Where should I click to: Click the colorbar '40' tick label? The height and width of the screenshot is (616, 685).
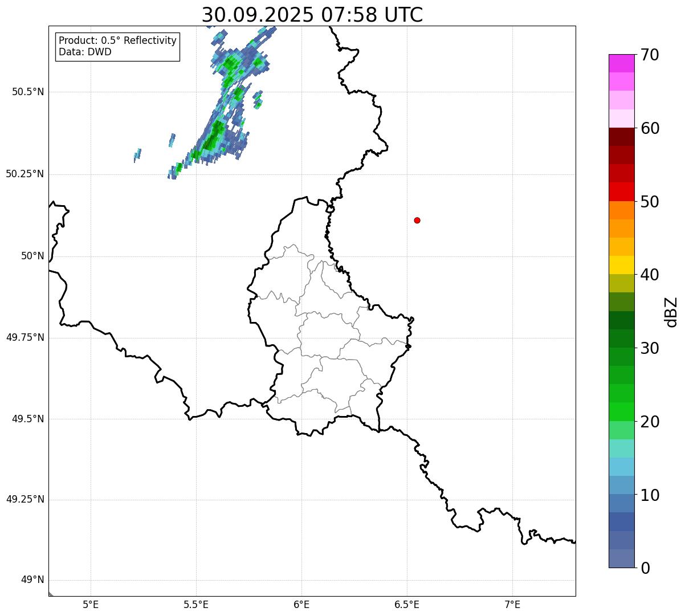(x=650, y=275)
